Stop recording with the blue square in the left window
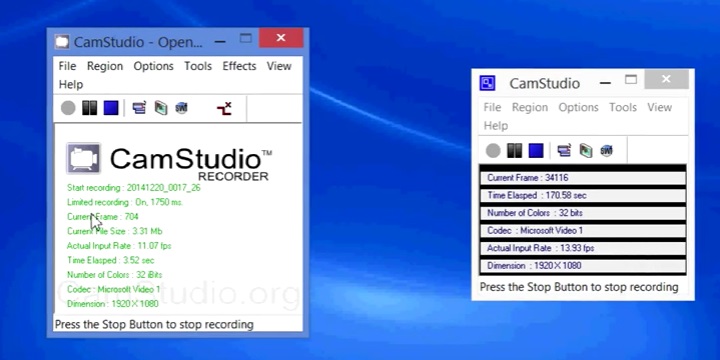This screenshot has width=720, height=360. point(111,108)
